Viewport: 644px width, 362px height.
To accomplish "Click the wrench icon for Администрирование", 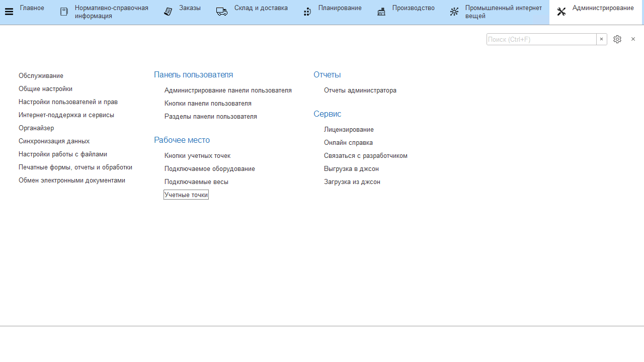I will (x=561, y=12).
